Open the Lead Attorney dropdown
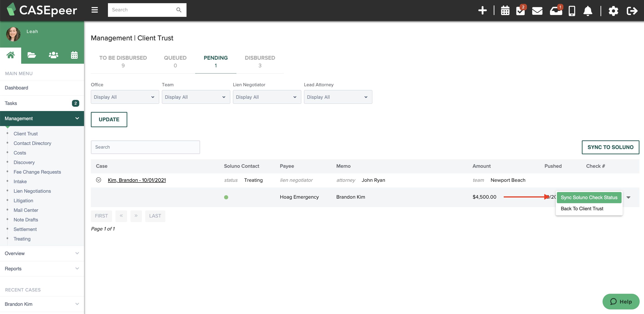 (x=338, y=97)
